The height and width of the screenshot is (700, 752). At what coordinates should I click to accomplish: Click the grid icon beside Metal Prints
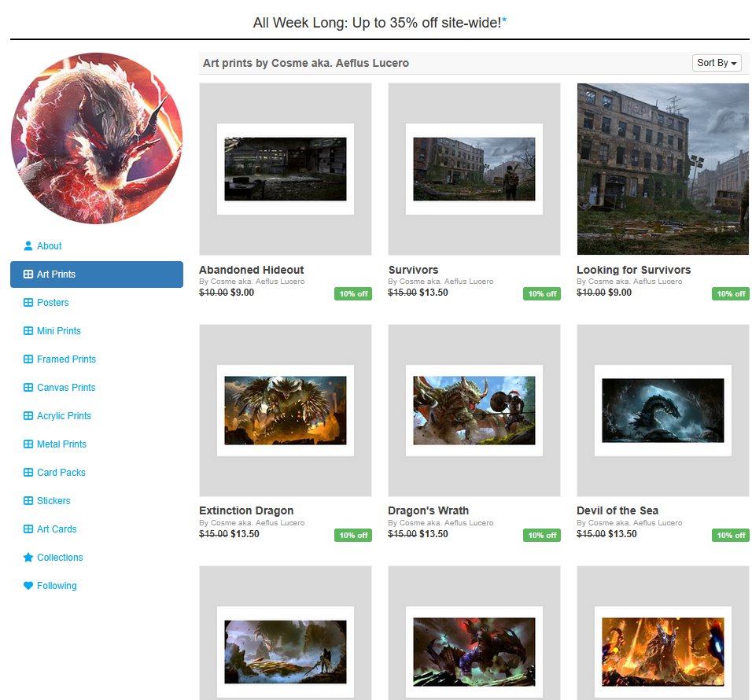(x=28, y=444)
